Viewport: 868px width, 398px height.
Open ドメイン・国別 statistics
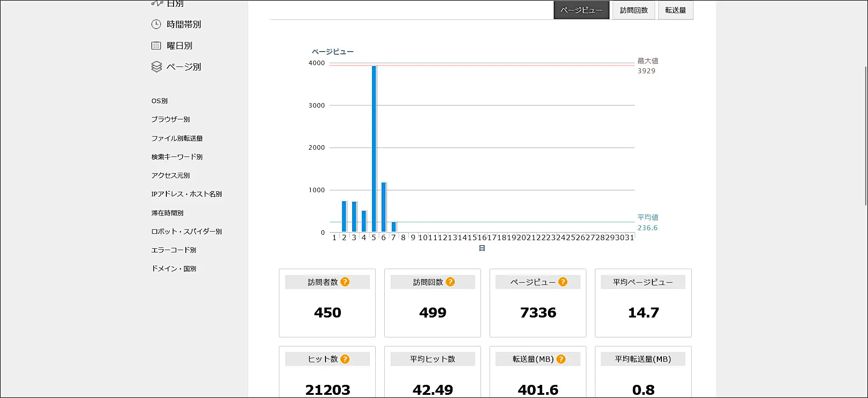pyautogui.click(x=174, y=269)
